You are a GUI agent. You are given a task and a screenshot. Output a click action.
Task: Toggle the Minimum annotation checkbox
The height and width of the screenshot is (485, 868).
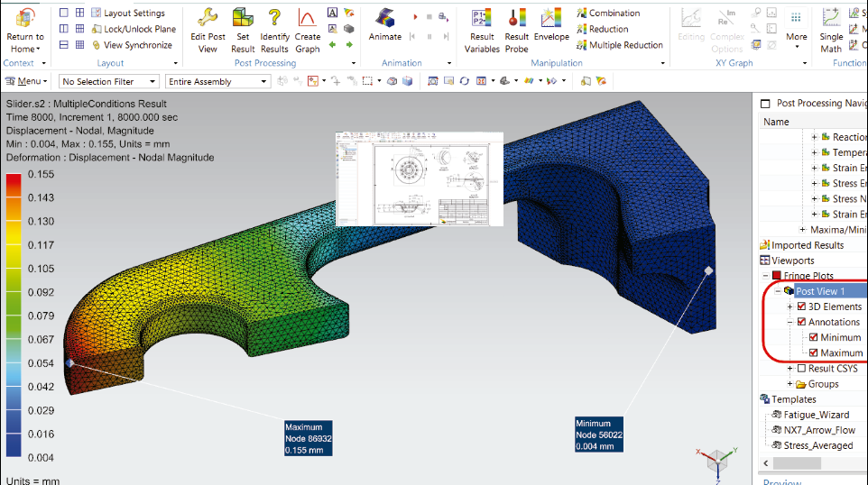point(814,338)
